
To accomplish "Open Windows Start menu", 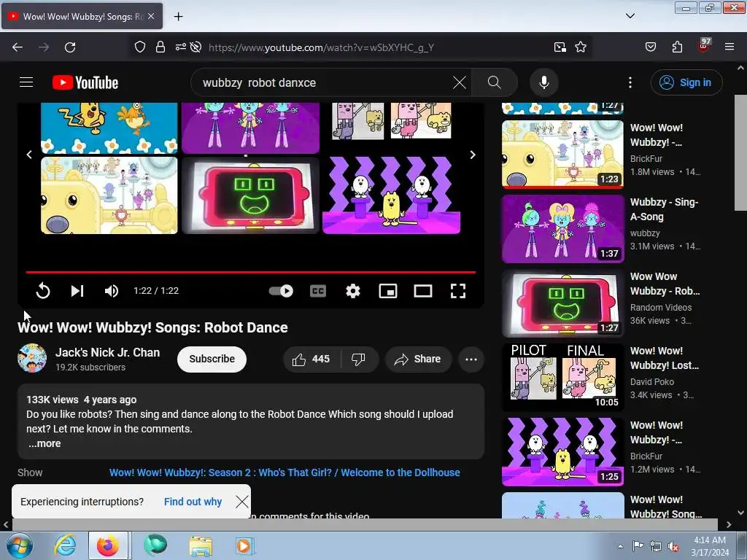I will click(20, 545).
